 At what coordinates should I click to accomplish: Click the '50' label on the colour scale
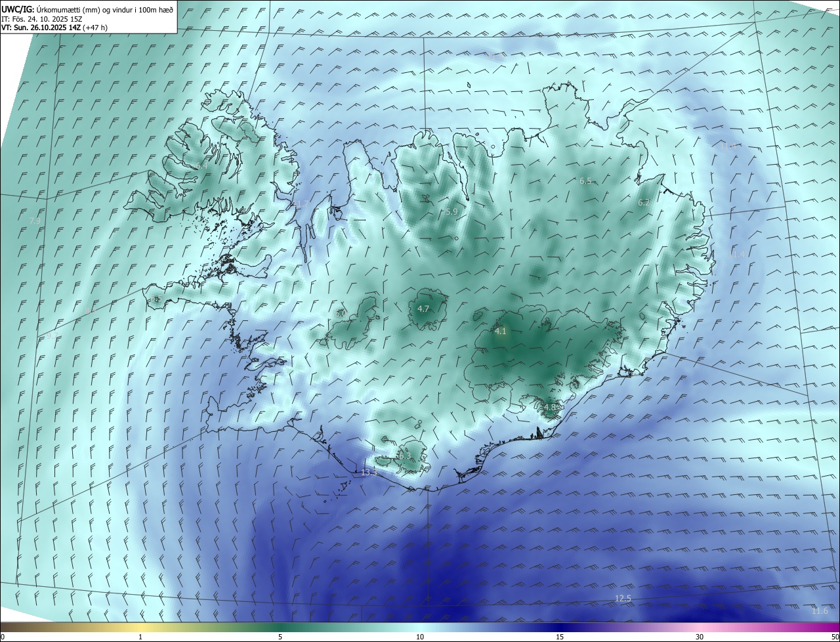[x=835, y=637]
